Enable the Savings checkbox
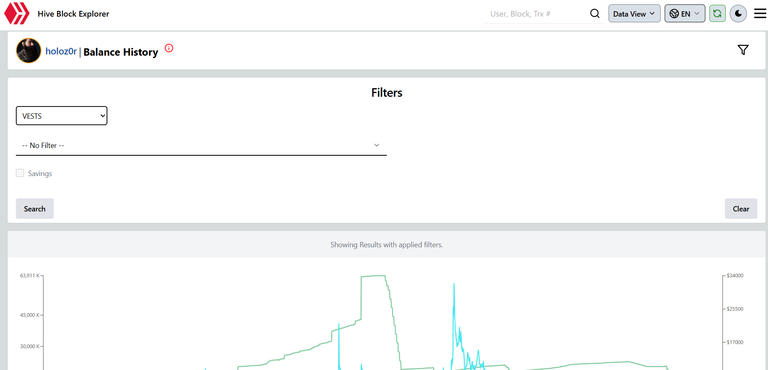The height and width of the screenshot is (370, 768). pos(20,173)
